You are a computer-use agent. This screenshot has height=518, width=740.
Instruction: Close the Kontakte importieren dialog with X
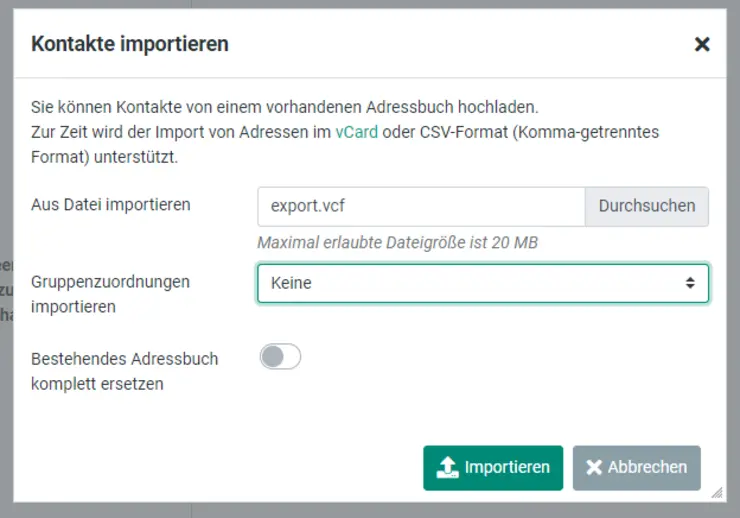coord(702,44)
